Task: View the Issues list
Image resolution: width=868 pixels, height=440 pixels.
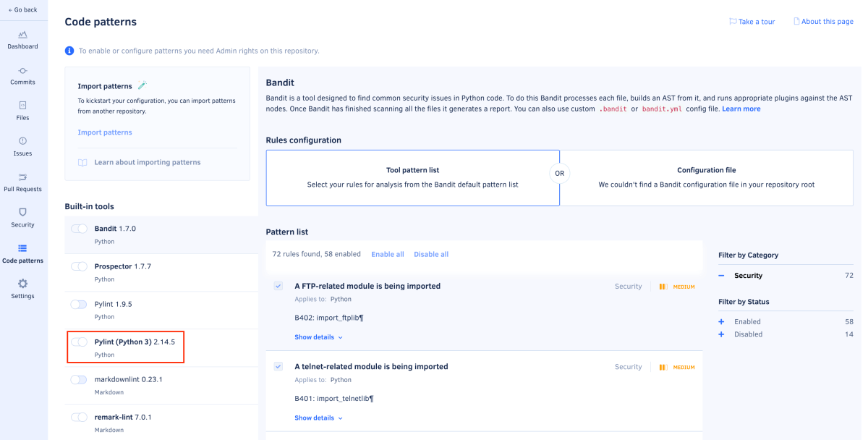Action: tap(22, 146)
